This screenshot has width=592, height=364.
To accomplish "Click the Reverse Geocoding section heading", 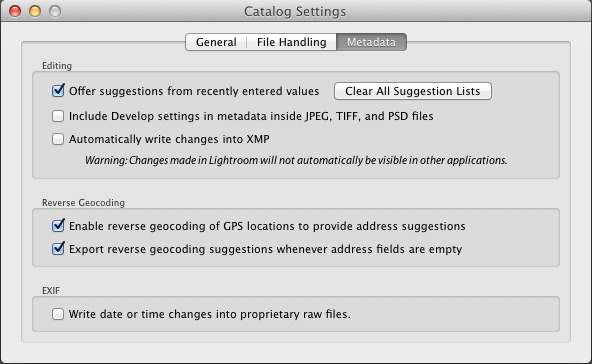I will click(x=83, y=203).
